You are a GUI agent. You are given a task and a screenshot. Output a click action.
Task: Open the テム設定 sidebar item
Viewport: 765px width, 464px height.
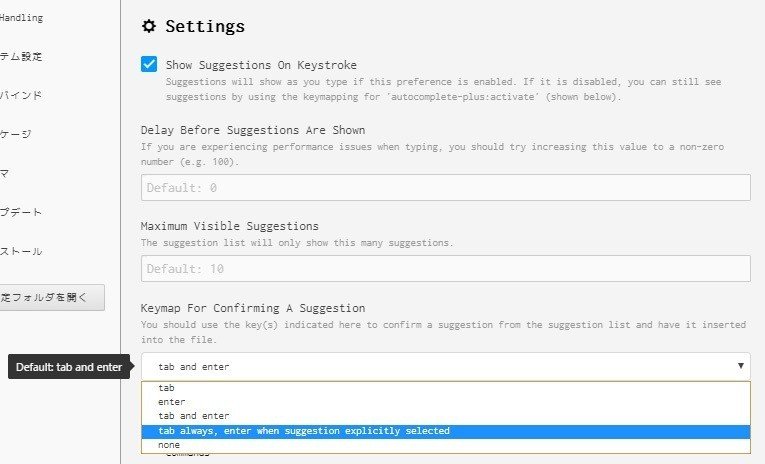(x=21, y=57)
